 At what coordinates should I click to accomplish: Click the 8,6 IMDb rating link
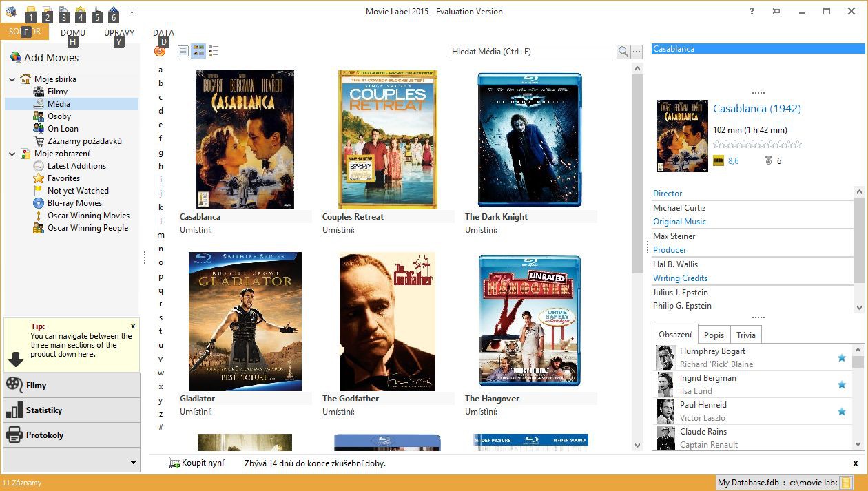(733, 161)
